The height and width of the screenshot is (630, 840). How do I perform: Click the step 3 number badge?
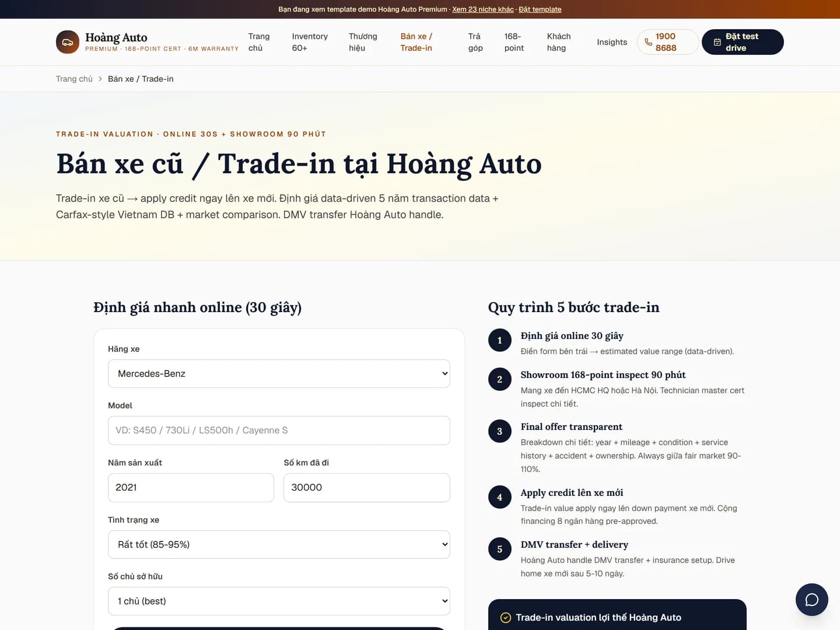[x=500, y=431]
